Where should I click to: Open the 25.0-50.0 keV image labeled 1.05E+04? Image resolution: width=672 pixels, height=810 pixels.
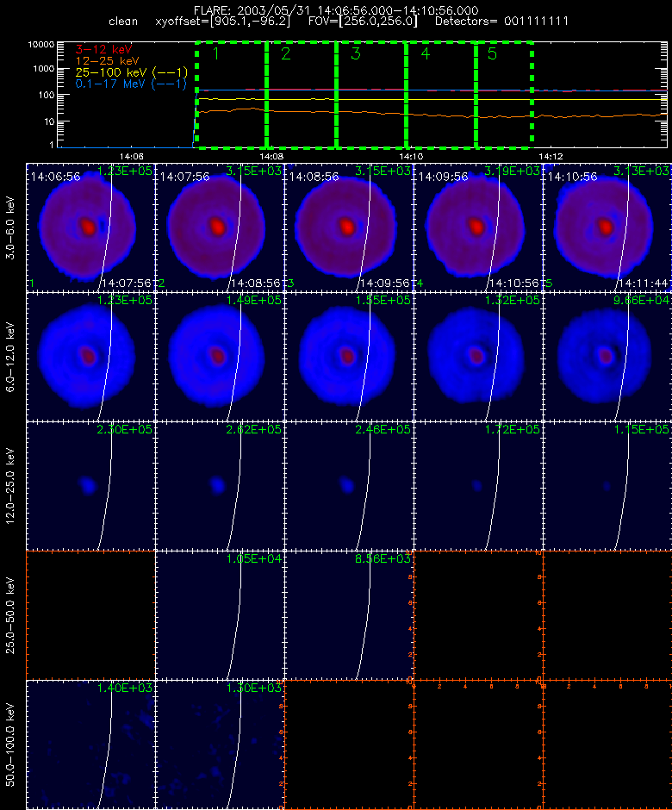(220, 615)
